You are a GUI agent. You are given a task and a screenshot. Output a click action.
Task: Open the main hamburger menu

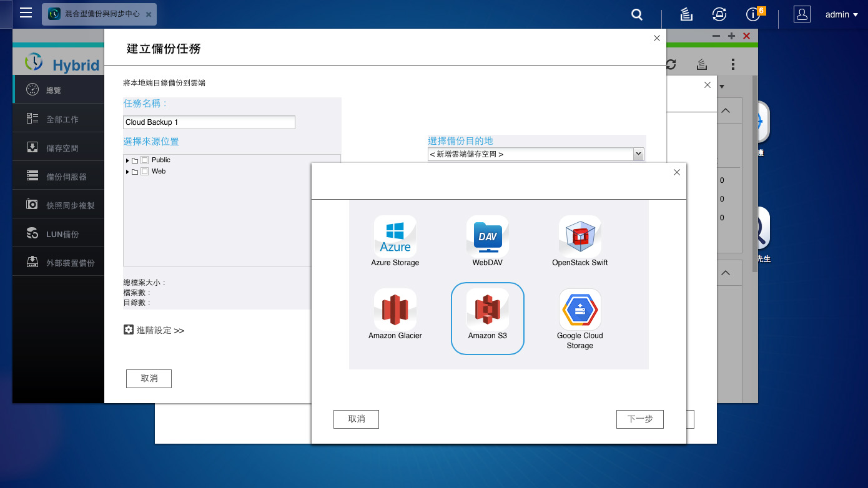[x=26, y=13]
